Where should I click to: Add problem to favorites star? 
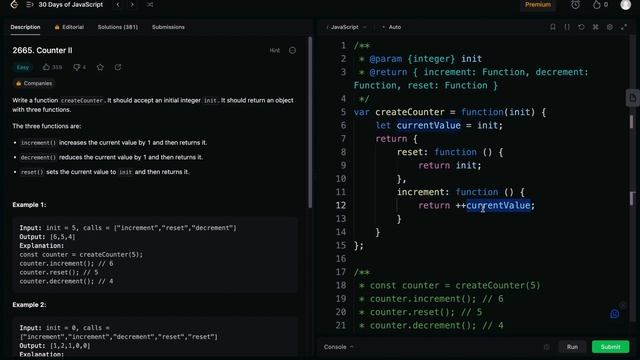[100, 67]
